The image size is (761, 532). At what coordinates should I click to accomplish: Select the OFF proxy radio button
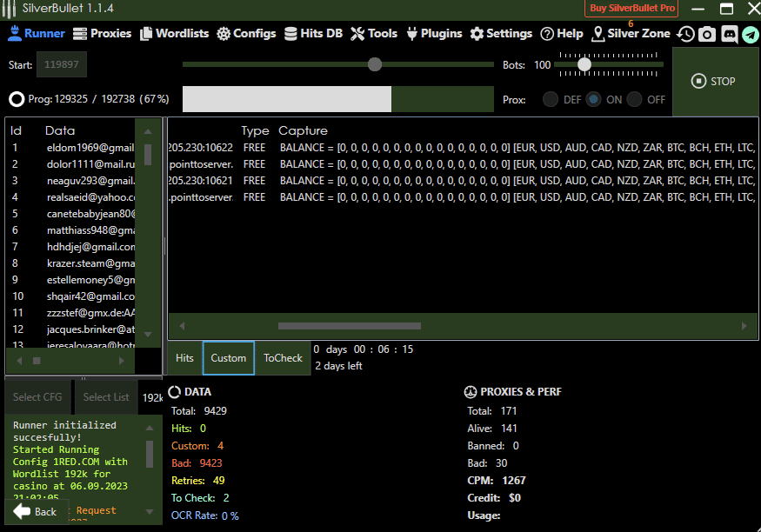pos(635,99)
